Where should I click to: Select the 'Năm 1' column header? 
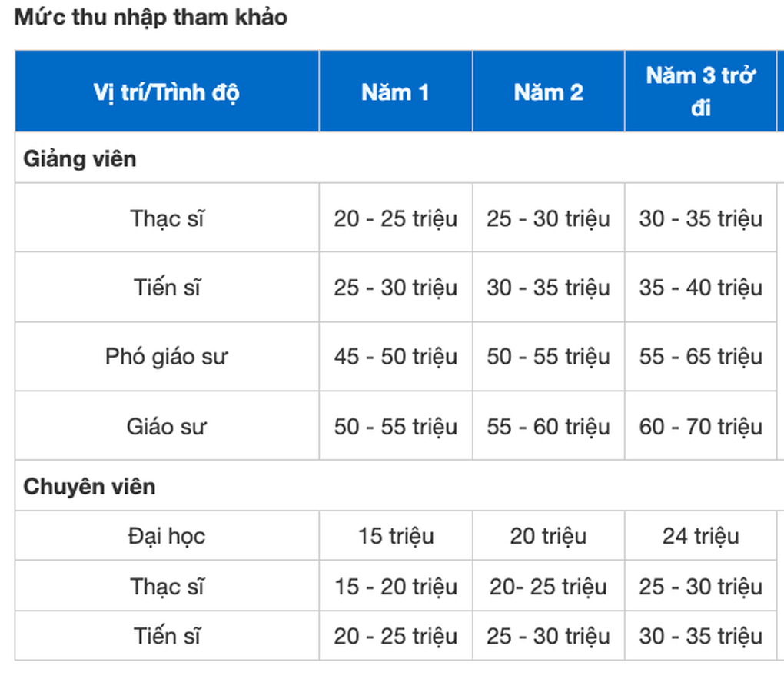(396, 92)
